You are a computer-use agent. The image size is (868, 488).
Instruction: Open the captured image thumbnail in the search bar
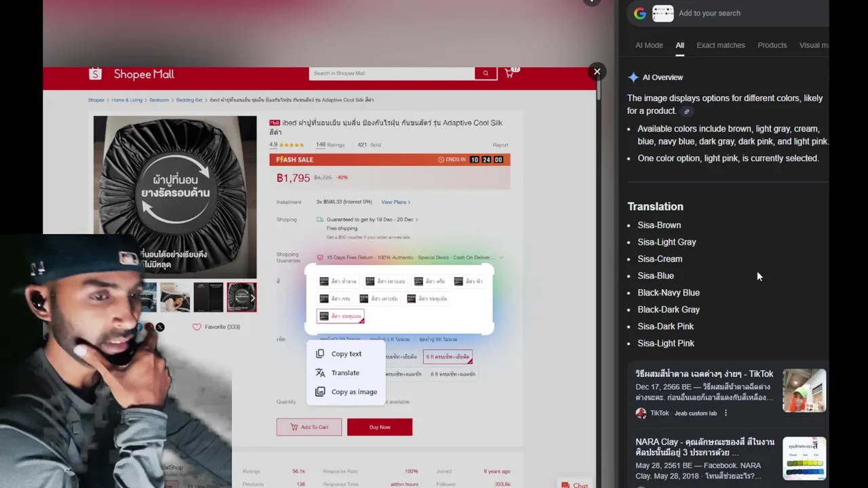pyautogui.click(x=663, y=14)
